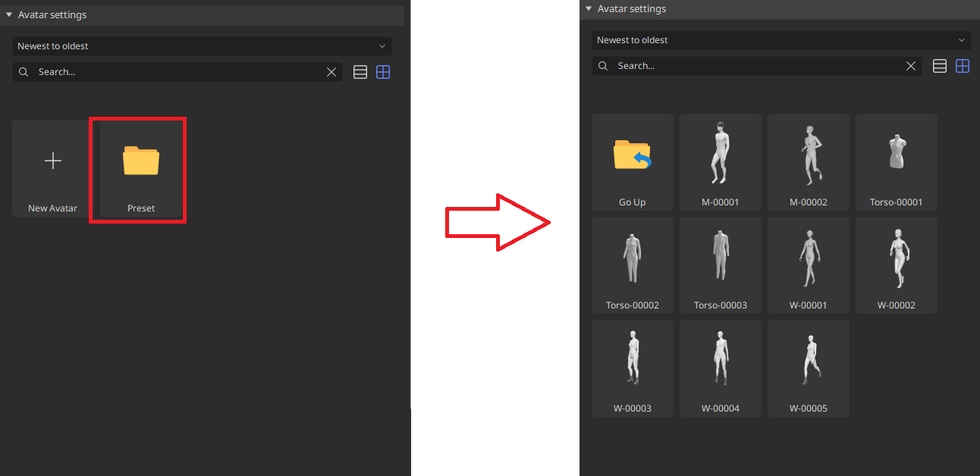
Task: Pick the W-00002 female avatar preset
Action: 897,265
